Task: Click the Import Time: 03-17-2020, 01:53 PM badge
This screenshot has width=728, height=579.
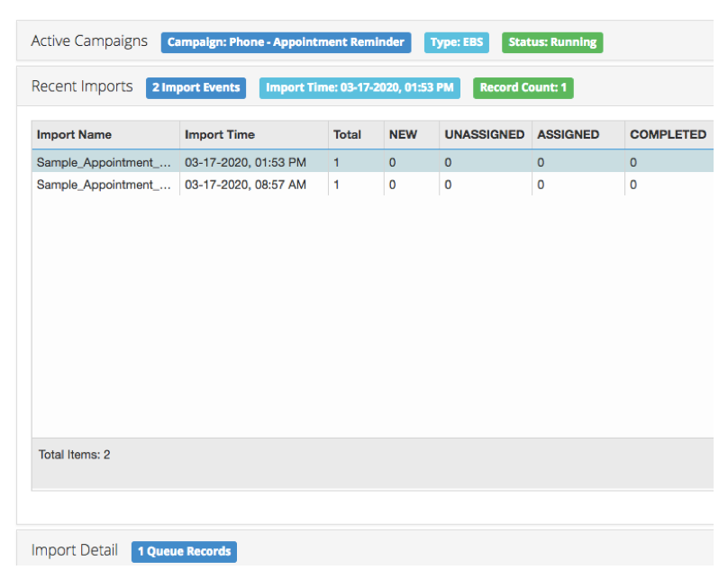Action: click(359, 87)
